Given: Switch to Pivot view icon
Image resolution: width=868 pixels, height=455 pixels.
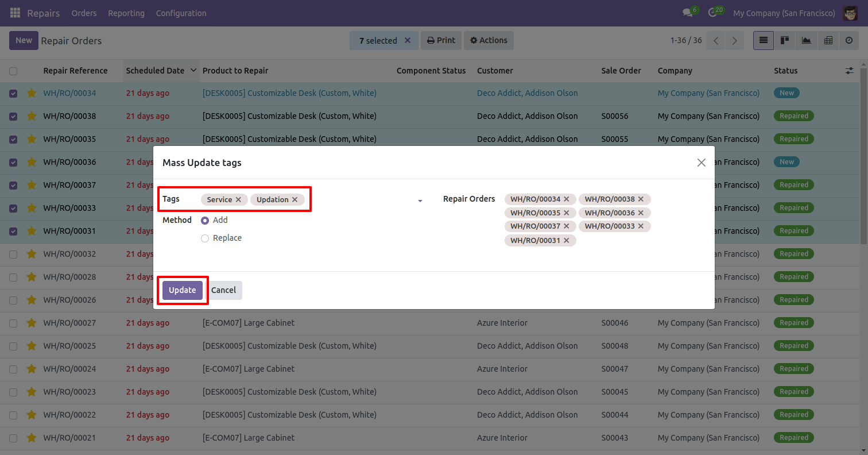Looking at the screenshot, I should [828, 40].
